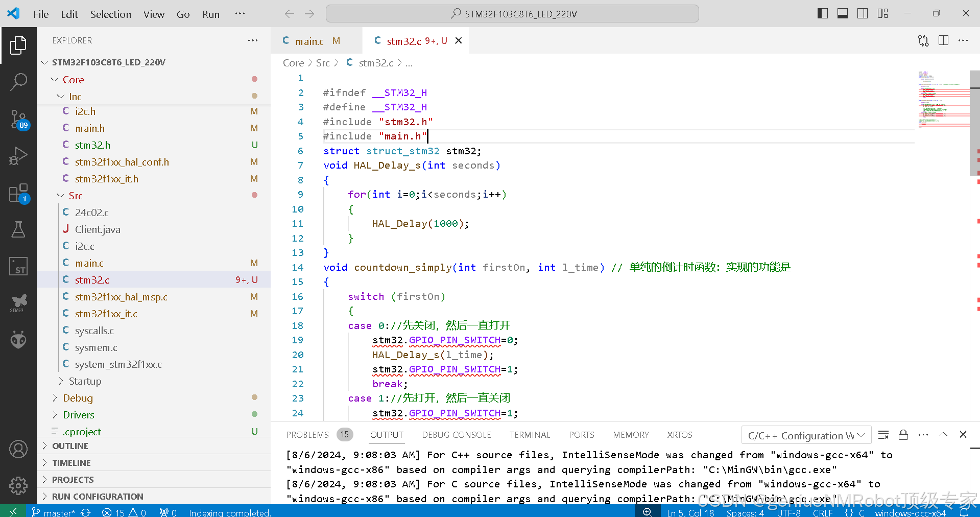Image resolution: width=980 pixels, height=517 pixels.
Task: Toggle Auto Scrolling lock in Output panel
Action: click(x=903, y=435)
